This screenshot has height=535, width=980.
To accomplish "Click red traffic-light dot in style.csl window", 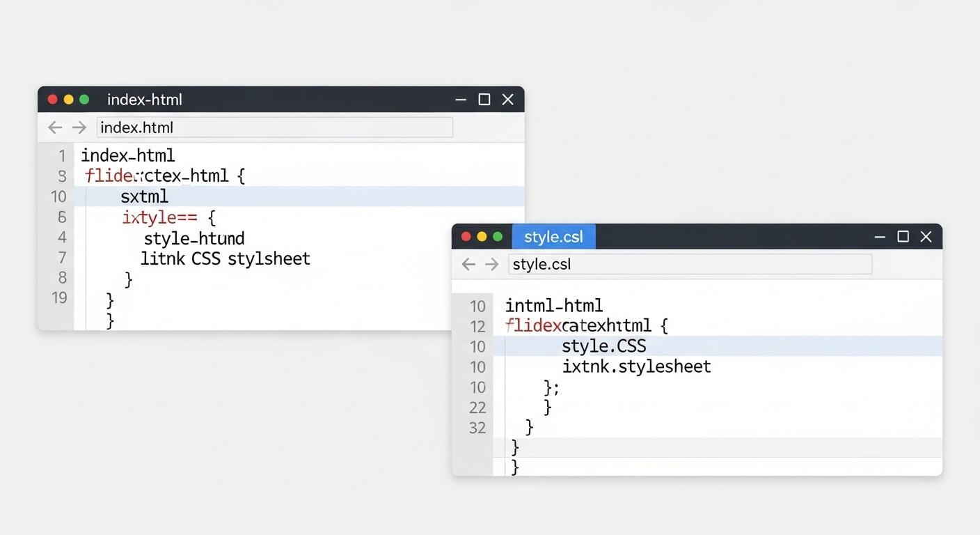I will [x=466, y=237].
